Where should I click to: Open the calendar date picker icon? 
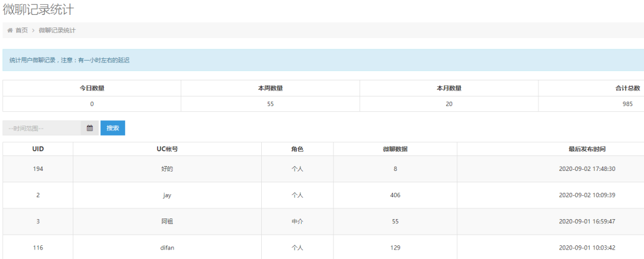tap(89, 128)
